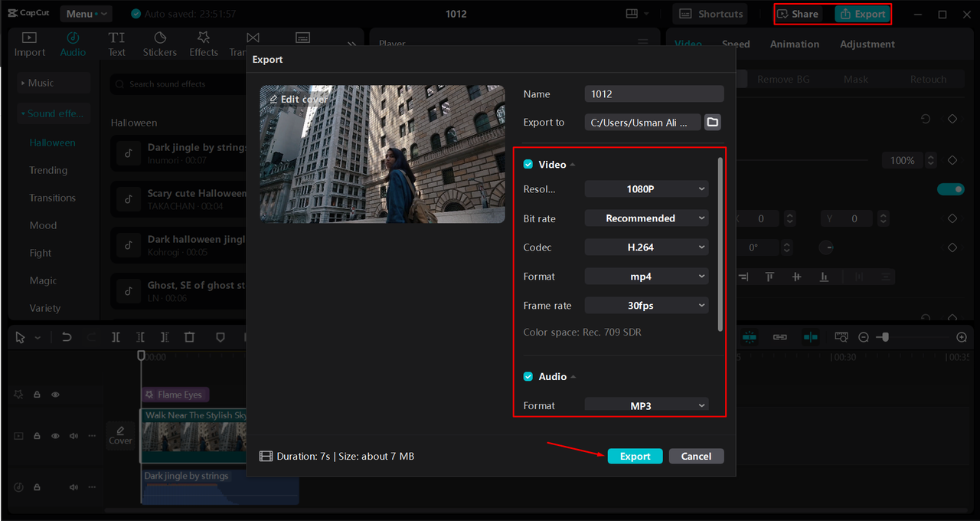Collapse the Video section triangle in the Export dialog

[573, 165]
